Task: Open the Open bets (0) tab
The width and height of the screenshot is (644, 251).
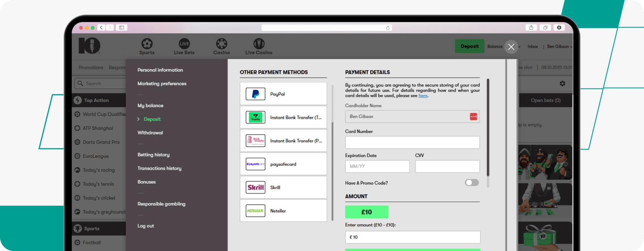Action: [x=546, y=100]
